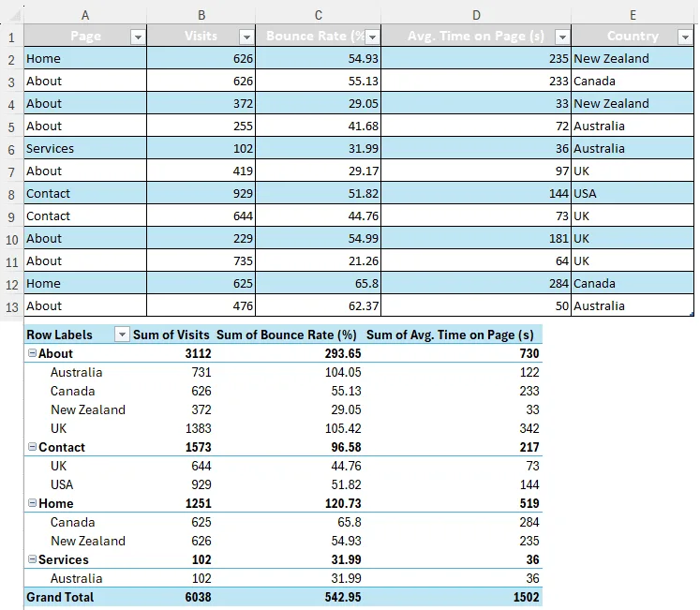Viewport: 700px width, 610px height.
Task: Select row 13 header
Action: coord(11,306)
